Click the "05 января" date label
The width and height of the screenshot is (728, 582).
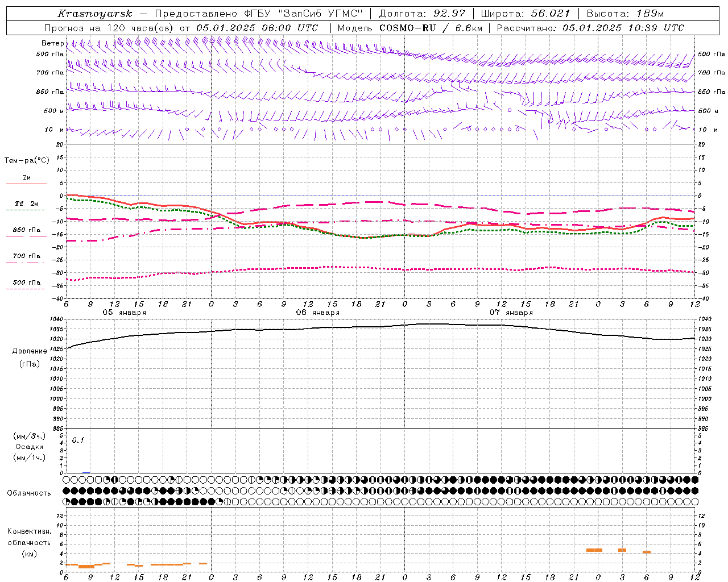[x=124, y=313]
